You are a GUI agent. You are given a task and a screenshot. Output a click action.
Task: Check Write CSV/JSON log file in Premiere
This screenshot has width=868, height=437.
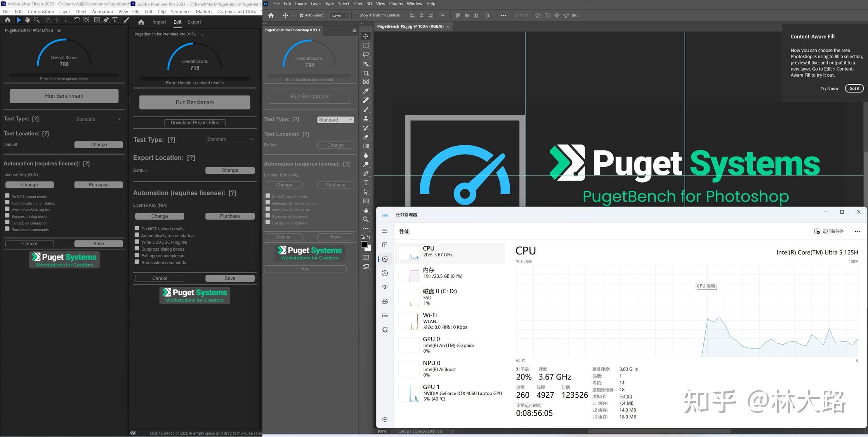pyautogui.click(x=137, y=241)
